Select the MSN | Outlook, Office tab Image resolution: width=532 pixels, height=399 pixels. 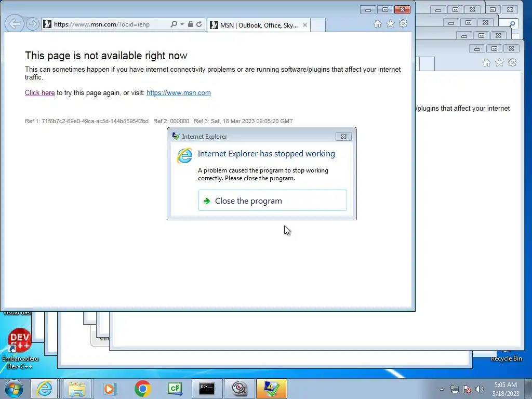point(258,25)
